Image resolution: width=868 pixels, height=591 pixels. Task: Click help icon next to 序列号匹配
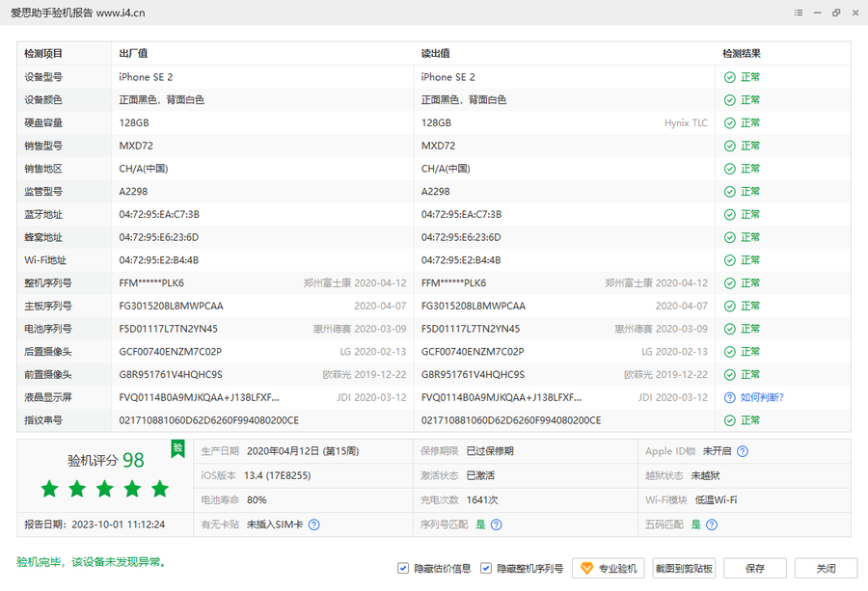tap(496, 524)
